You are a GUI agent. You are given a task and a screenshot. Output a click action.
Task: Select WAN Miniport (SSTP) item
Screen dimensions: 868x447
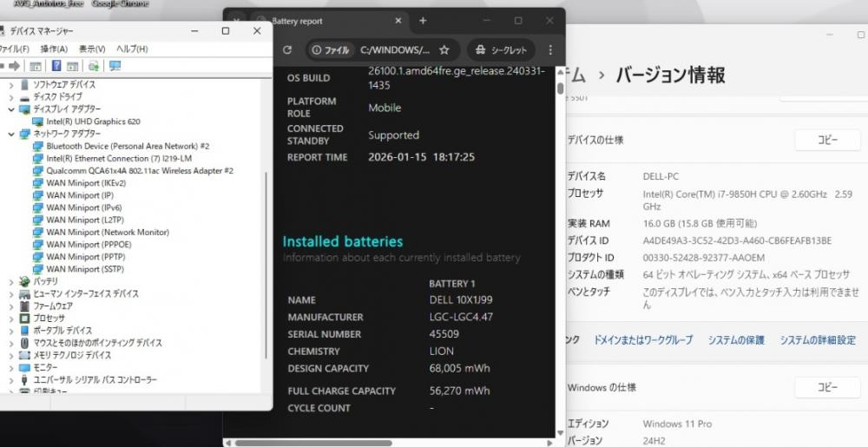[x=85, y=269]
